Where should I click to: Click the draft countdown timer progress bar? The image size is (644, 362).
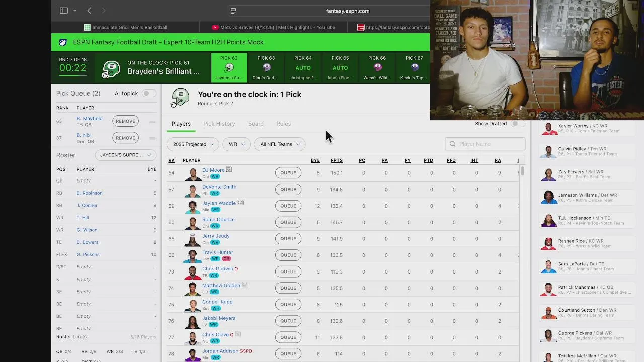72,75
